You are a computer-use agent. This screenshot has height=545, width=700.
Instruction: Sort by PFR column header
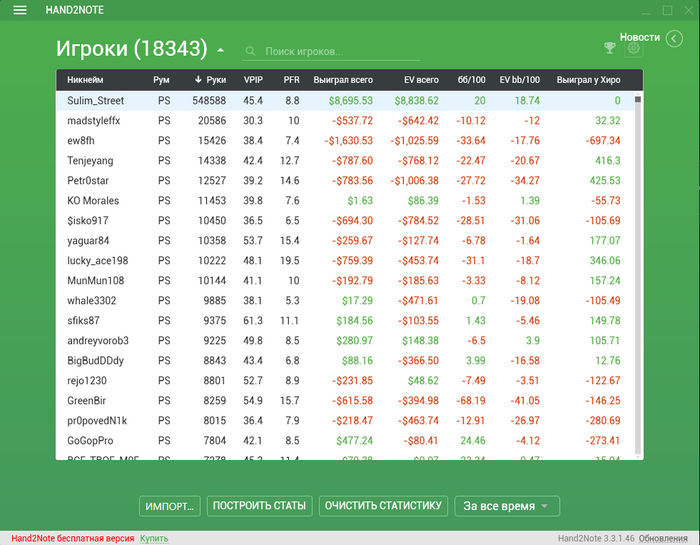[x=292, y=80]
